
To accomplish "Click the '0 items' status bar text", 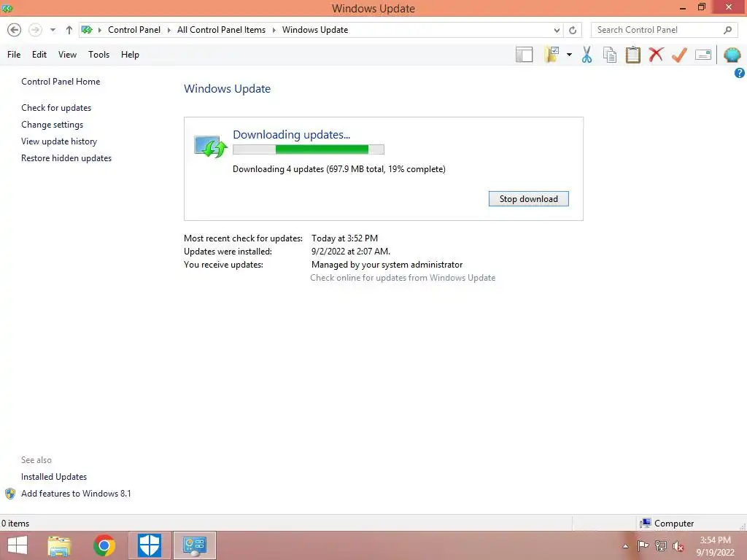I will click(x=15, y=524).
